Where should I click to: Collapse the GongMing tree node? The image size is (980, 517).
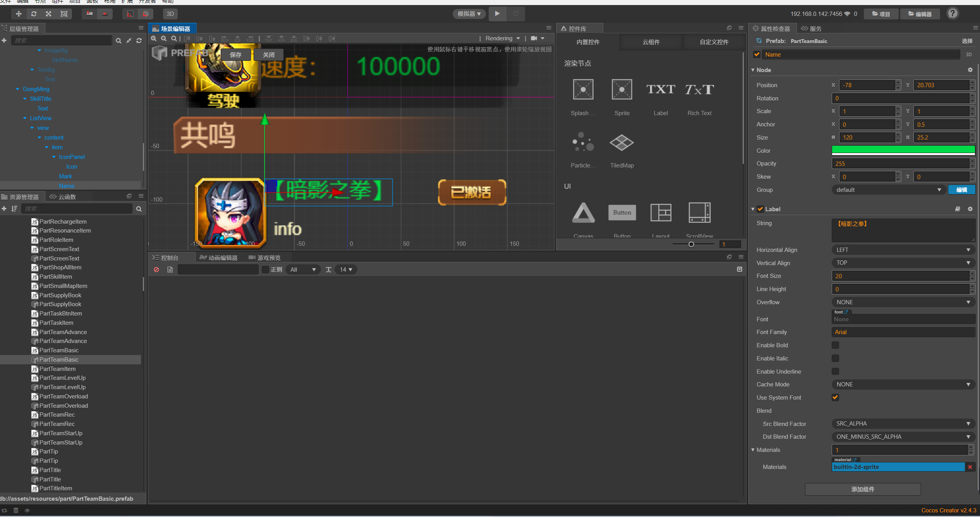tap(17, 89)
